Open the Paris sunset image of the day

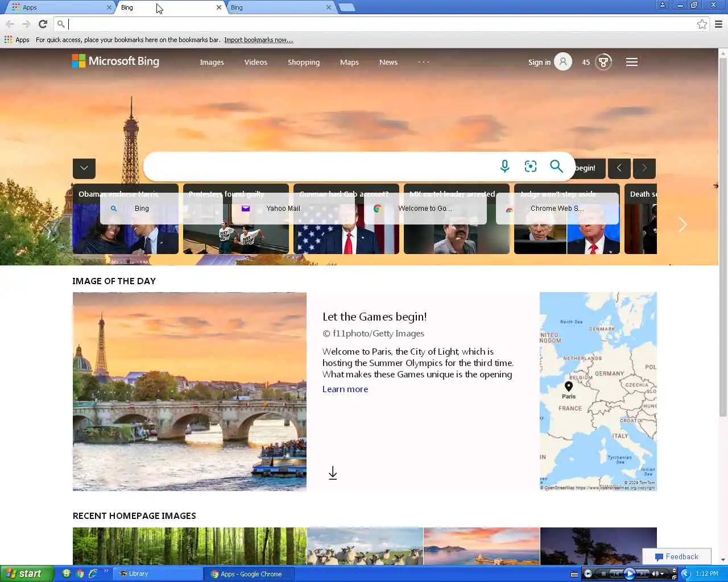click(189, 392)
